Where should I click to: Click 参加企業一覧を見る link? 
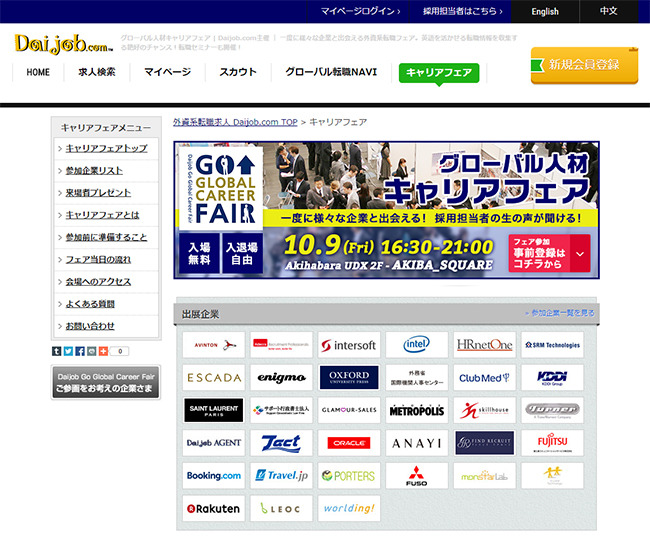pyautogui.click(x=560, y=313)
